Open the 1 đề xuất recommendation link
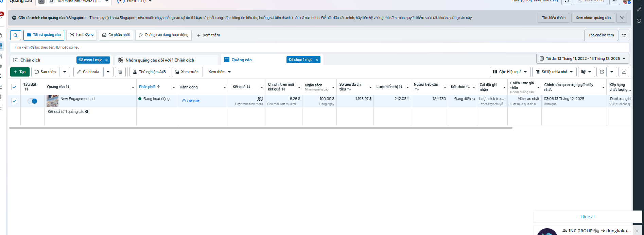 [x=191, y=101]
